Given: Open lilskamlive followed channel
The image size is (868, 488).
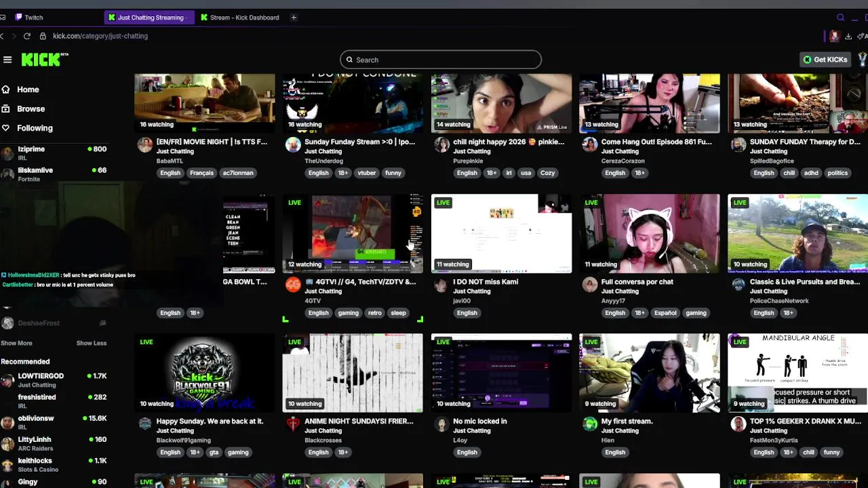Looking at the screenshot, I should (x=54, y=174).
